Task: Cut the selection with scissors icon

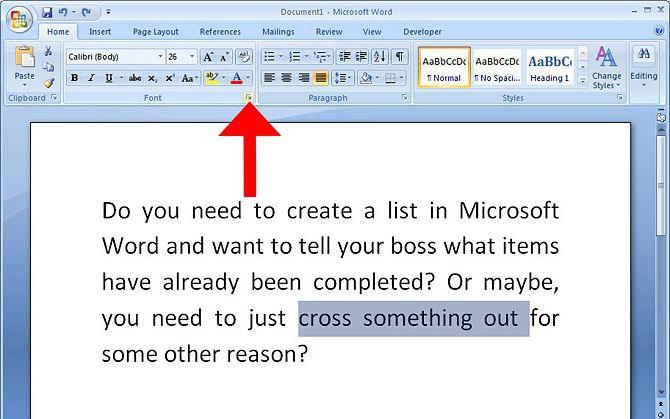Action: point(49,51)
